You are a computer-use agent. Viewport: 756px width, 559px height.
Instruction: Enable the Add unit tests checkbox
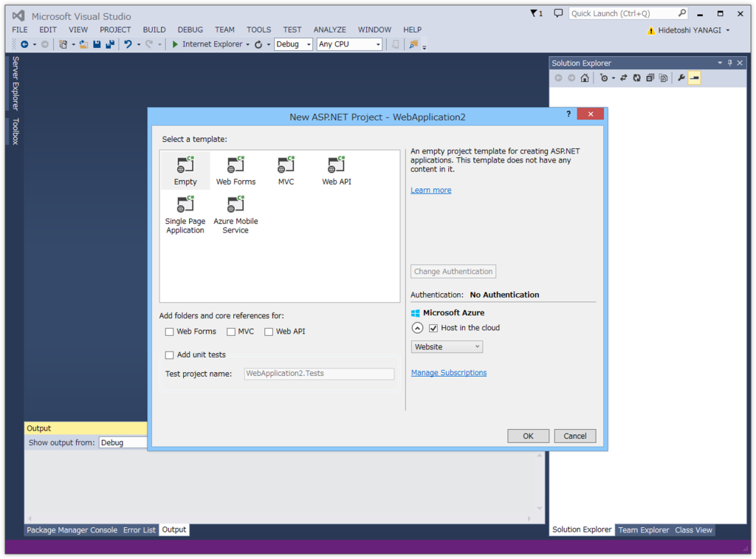point(169,355)
